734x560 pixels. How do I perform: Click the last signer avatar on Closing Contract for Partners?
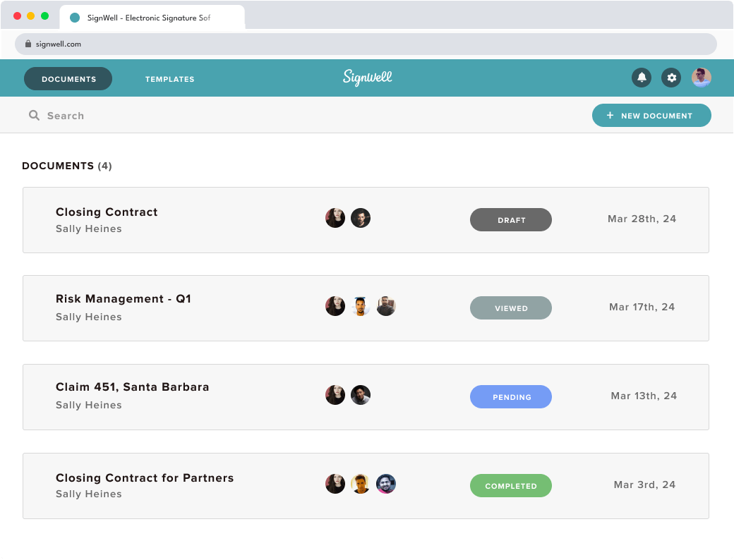point(386,484)
